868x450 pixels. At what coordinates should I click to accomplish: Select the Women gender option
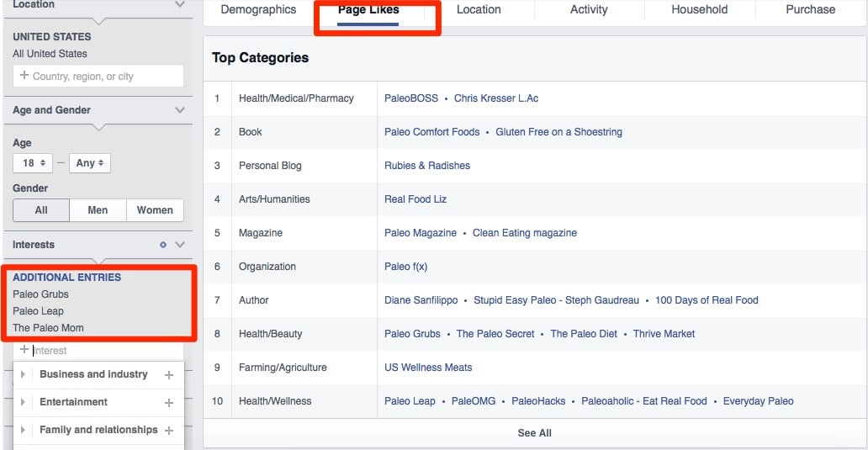155,210
